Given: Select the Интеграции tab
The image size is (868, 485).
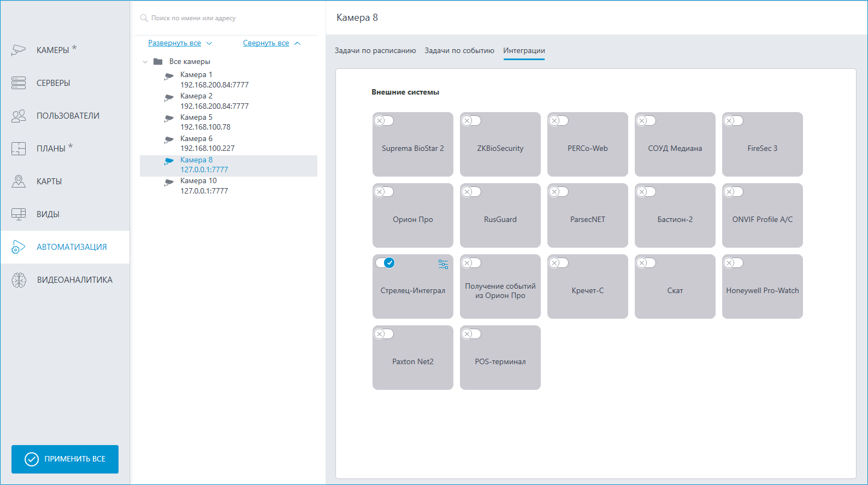Looking at the screenshot, I should [x=524, y=51].
